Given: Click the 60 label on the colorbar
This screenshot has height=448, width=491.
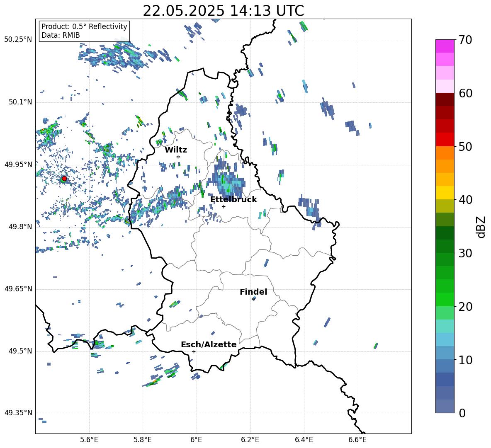Looking at the screenshot, I should pyautogui.click(x=465, y=93).
